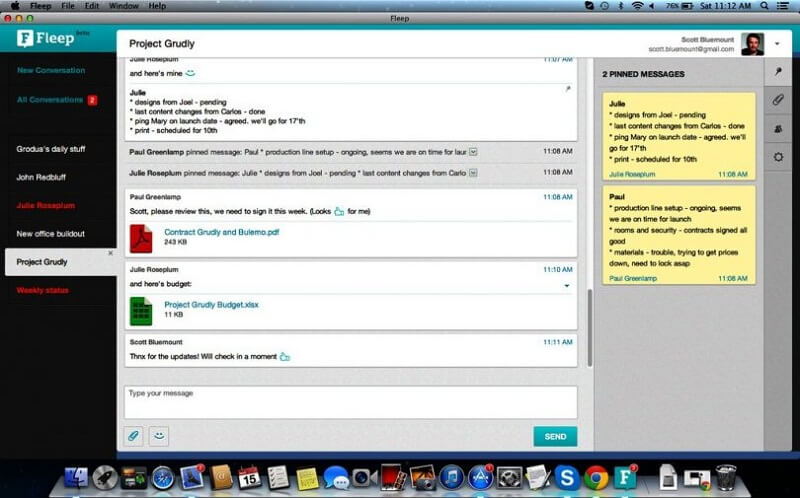Open Google Chrome from the dock

pos(596,478)
